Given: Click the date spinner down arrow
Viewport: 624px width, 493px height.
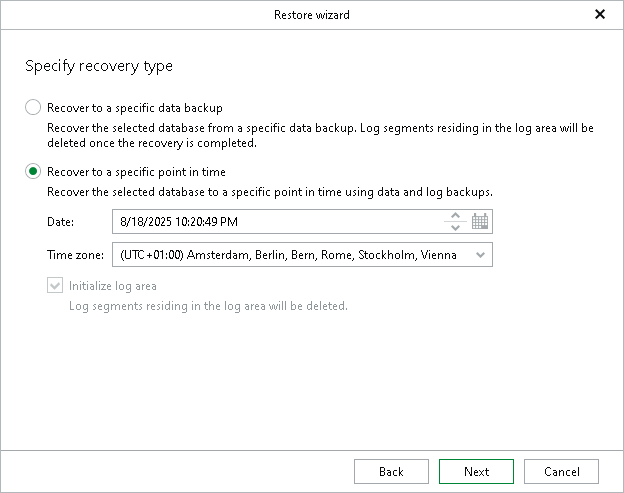Looking at the screenshot, I should point(455,227).
